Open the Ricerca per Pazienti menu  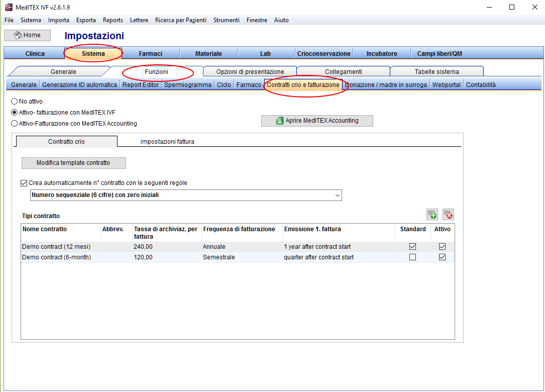click(x=181, y=20)
